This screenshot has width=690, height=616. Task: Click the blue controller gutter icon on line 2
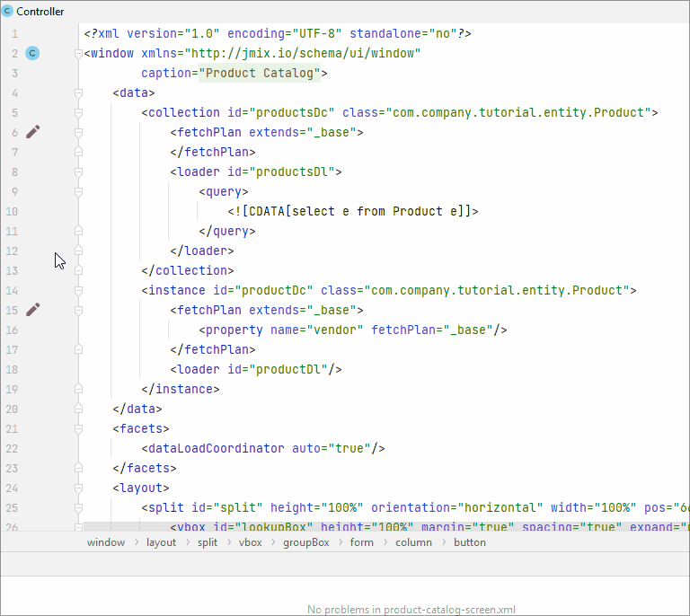pos(32,53)
